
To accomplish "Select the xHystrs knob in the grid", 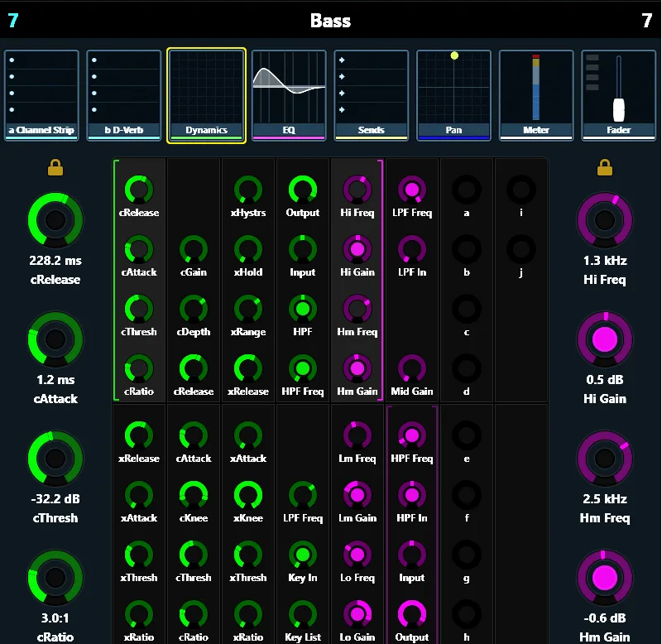I will pos(248,190).
